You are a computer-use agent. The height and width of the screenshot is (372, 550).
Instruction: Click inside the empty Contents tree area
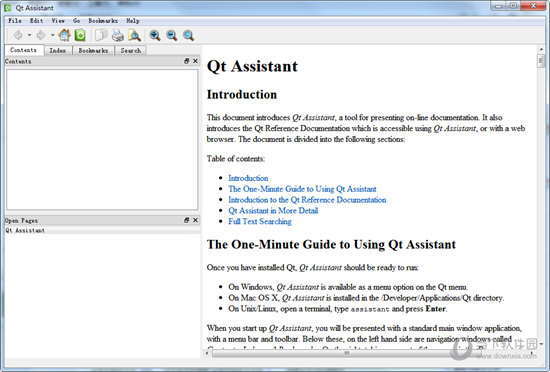pyautogui.click(x=102, y=140)
